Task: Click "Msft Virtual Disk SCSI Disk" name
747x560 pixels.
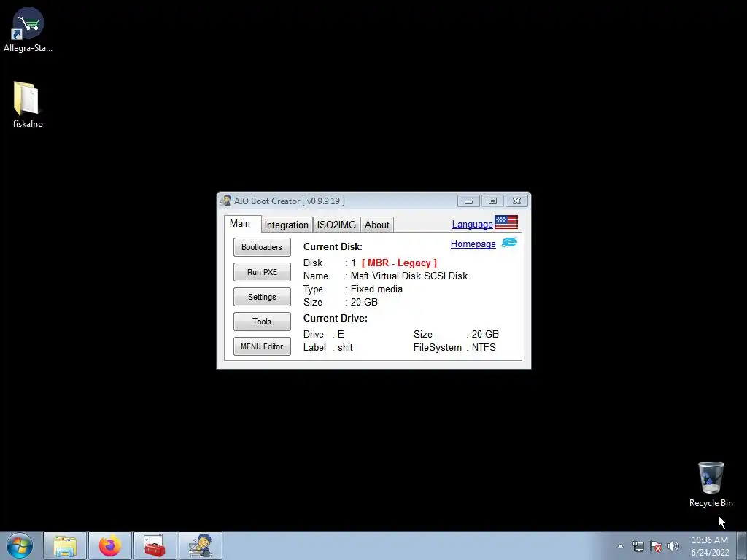Action: click(409, 276)
